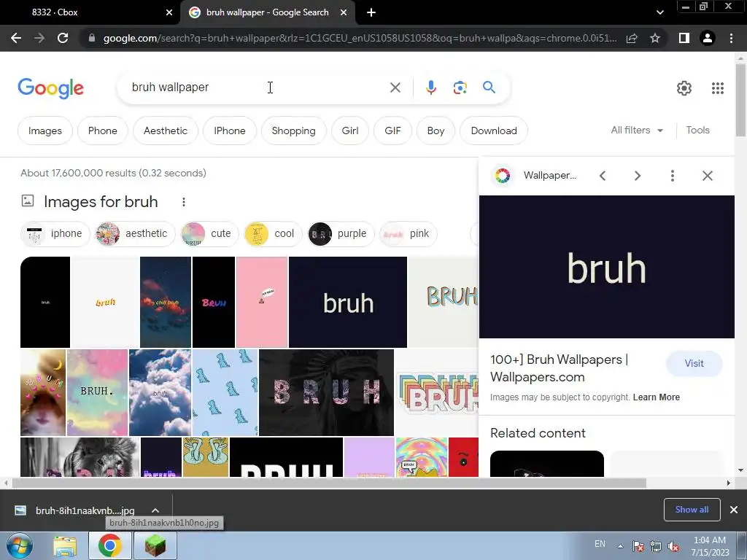Bookmark this page with the star icon
Image resolution: width=747 pixels, height=560 pixels.
pyautogui.click(x=655, y=38)
